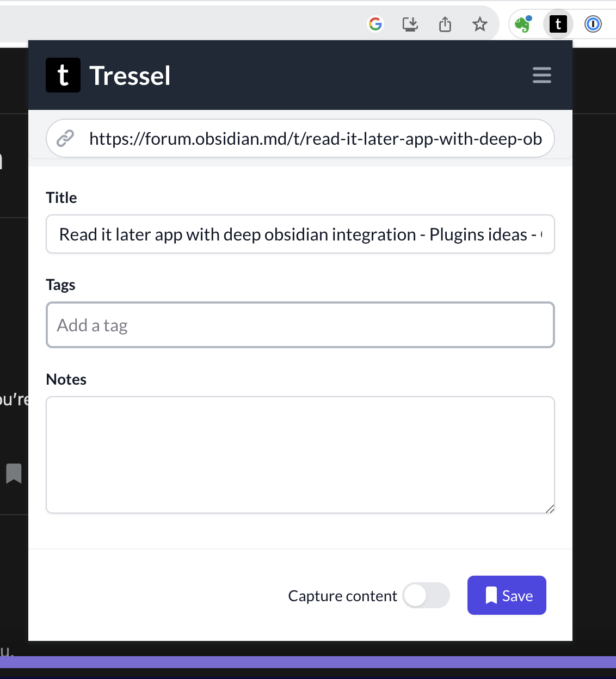Click the Tressel logo icon in header
The width and height of the screenshot is (616, 679).
pos(63,75)
